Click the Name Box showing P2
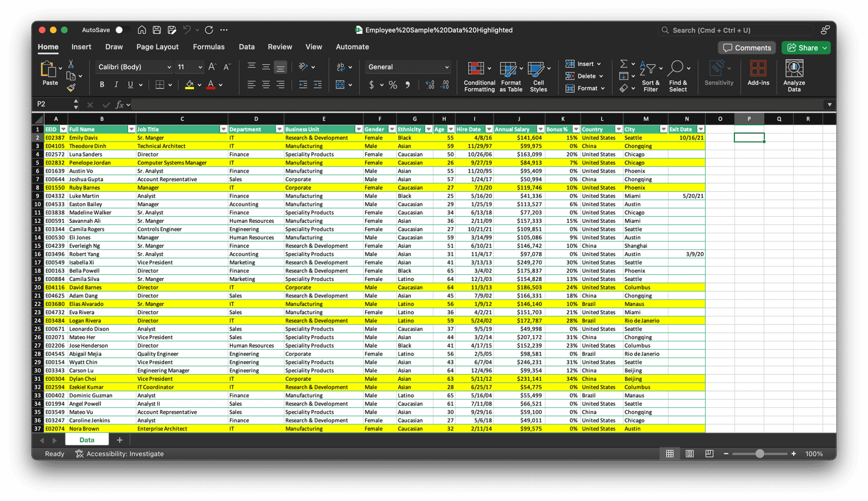Viewport: 868px width, 501px height. (54, 104)
